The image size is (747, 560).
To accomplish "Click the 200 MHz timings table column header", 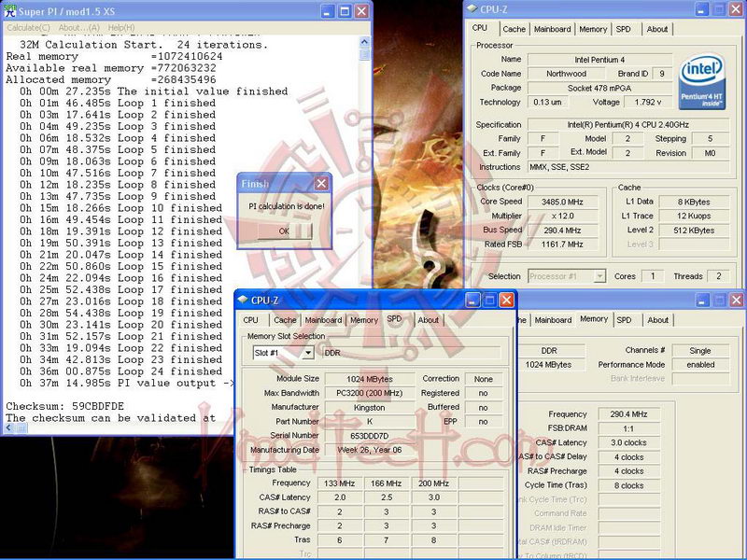I will click(433, 483).
